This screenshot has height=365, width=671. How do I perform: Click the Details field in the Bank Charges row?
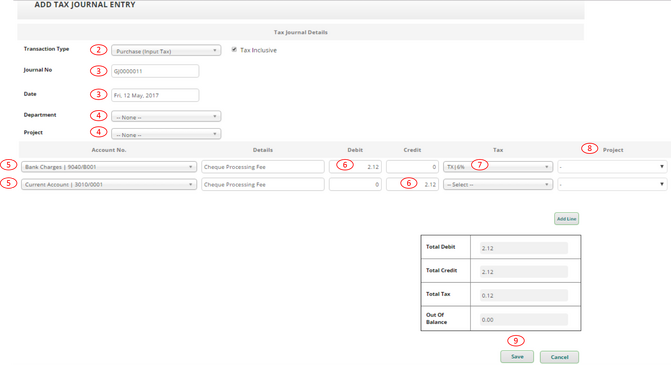pyautogui.click(x=263, y=167)
